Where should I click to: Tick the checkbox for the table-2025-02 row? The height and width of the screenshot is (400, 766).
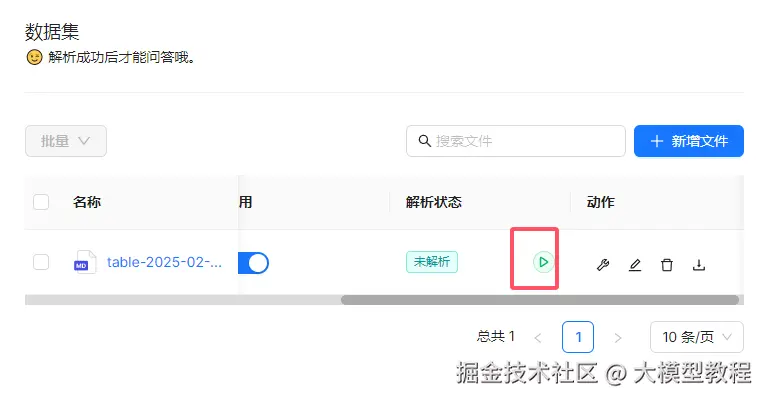click(x=41, y=262)
